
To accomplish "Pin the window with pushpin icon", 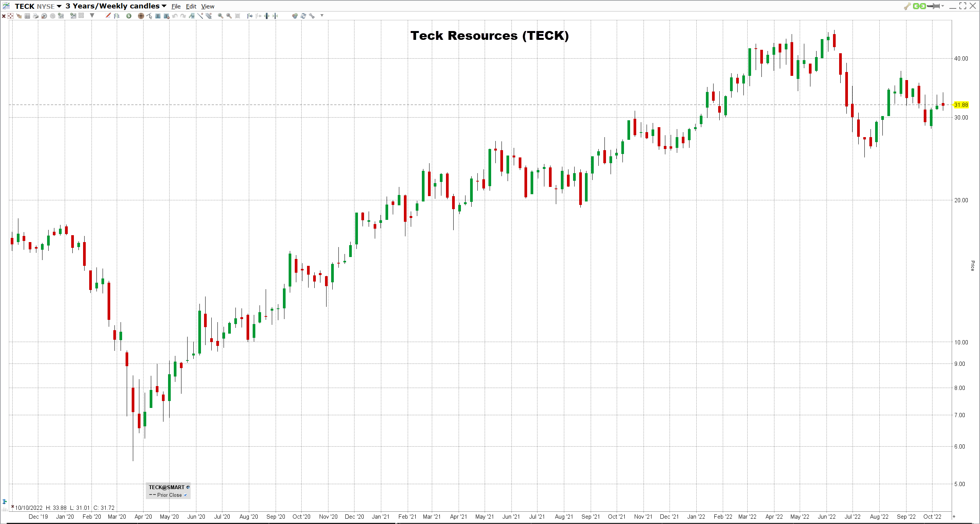I will 933,6.
